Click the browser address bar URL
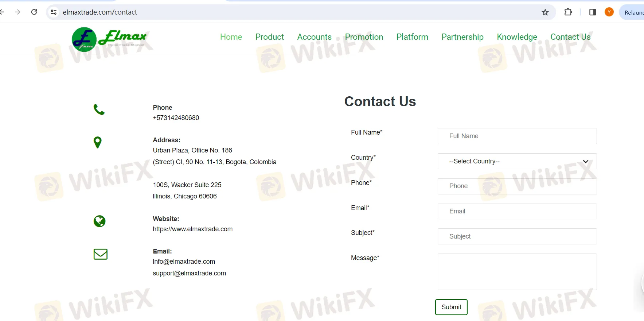The height and width of the screenshot is (321, 644). tap(100, 12)
